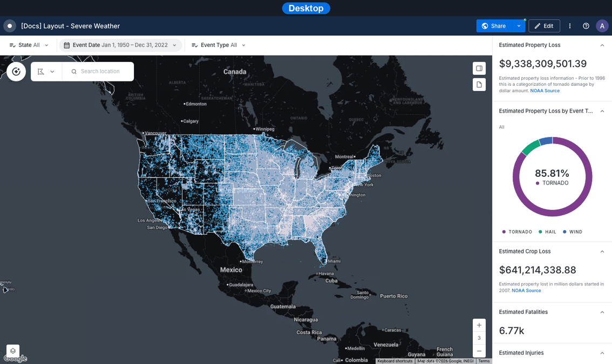Open the Share options dropdown arrow
The width and height of the screenshot is (612, 364).
point(519,26)
